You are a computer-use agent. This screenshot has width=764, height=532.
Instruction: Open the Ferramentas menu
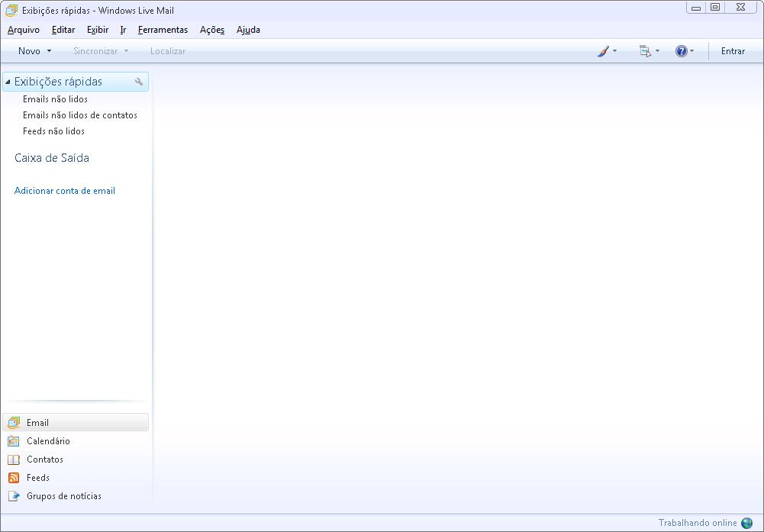click(x=163, y=30)
